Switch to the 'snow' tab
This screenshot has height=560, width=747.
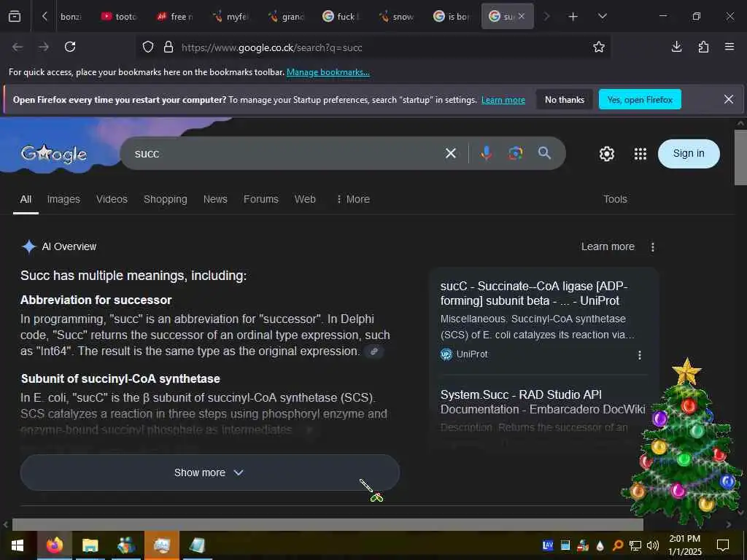(x=396, y=17)
